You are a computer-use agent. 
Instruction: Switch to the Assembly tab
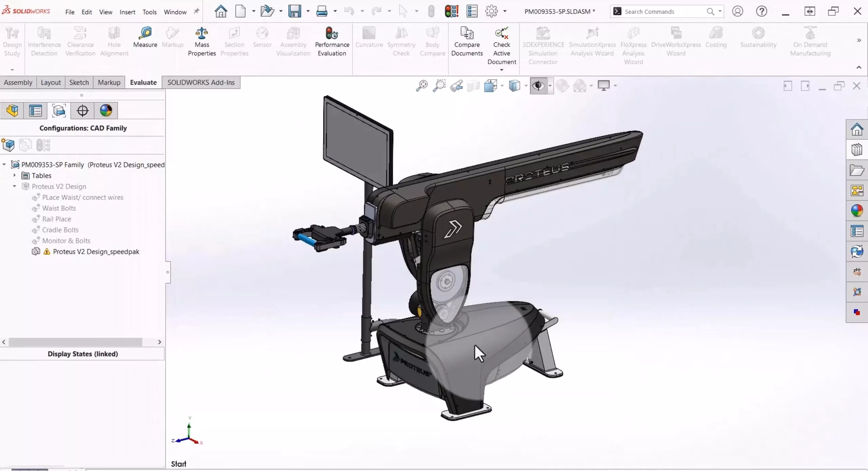point(18,82)
